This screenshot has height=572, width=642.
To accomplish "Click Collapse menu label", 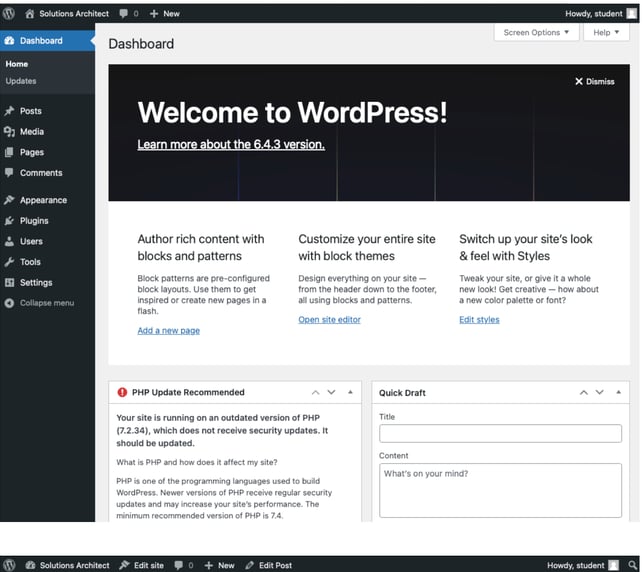I will [x=47, y=303].
